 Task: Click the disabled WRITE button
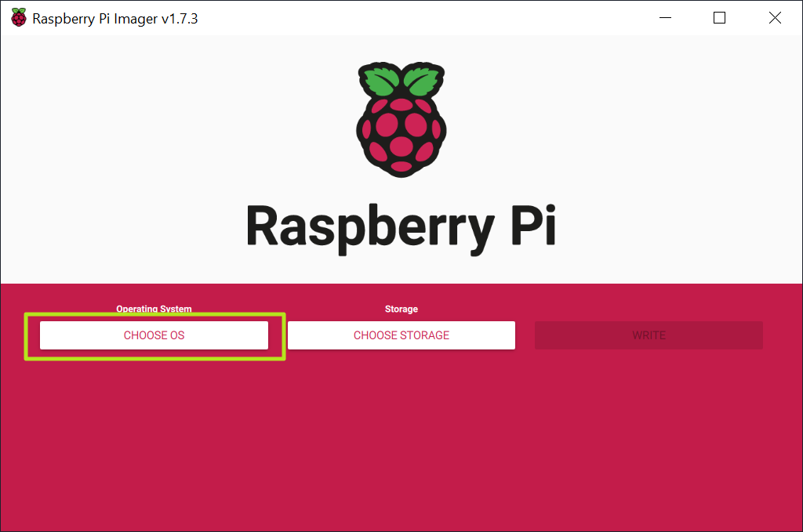tap(648, 335)
